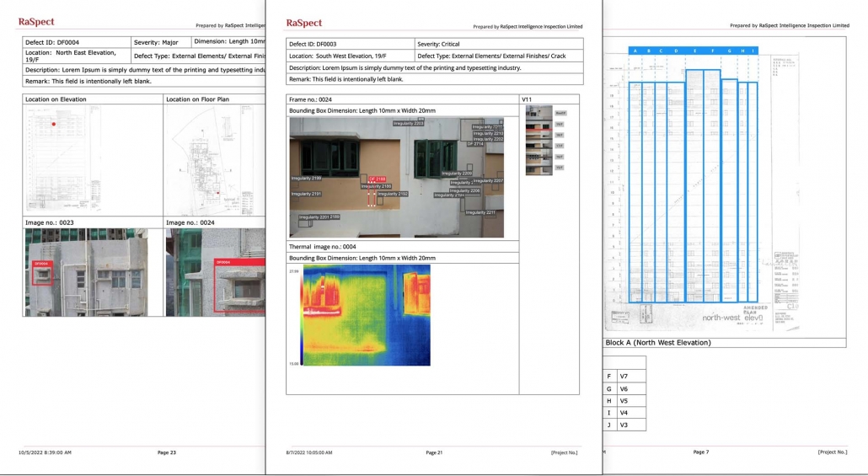This screenshot has width=868, height=476.
Task: Click the Bounding Box Dimension row under Frame no.
Action: (x=403, y=110)
